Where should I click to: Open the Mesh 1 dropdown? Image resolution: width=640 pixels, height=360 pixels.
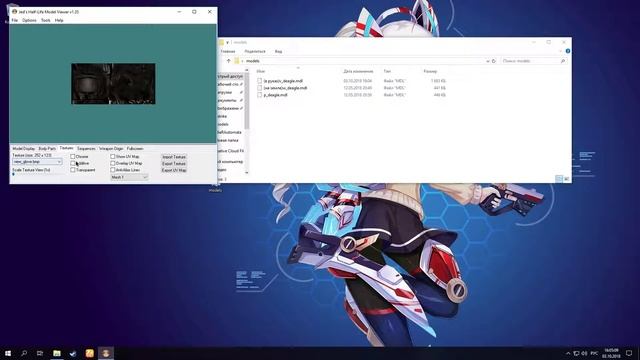pos(129,177)
